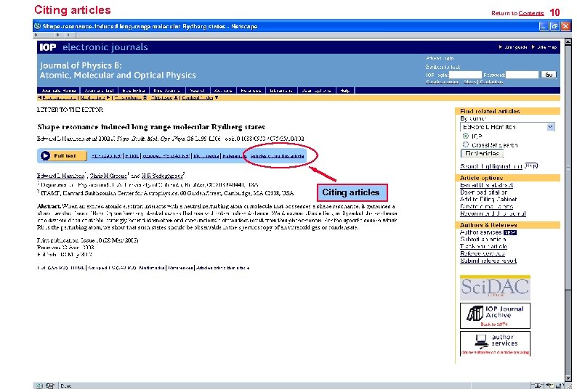The width and height of the screenshot is (577, 392).
Task: Click Email this abstract link
Action: pyautogui.click(x=486, y=185)
